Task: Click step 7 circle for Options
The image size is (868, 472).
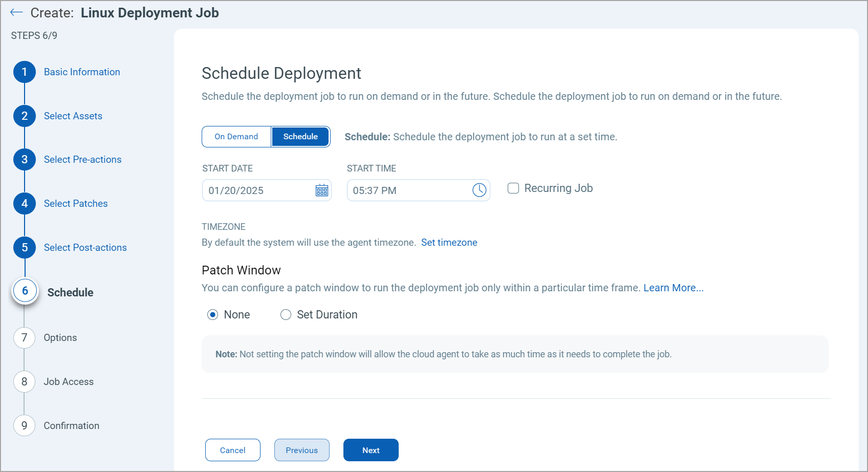Action: coord(24,337)
